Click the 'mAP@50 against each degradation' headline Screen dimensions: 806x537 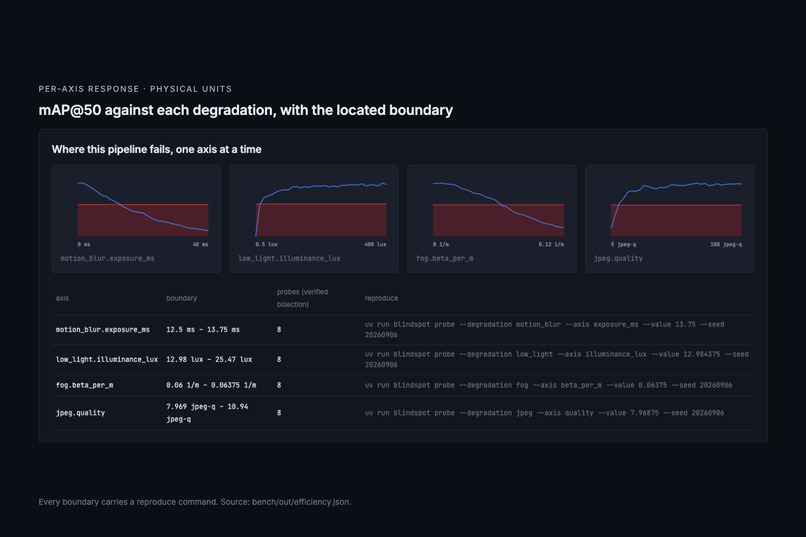point(246,110)
